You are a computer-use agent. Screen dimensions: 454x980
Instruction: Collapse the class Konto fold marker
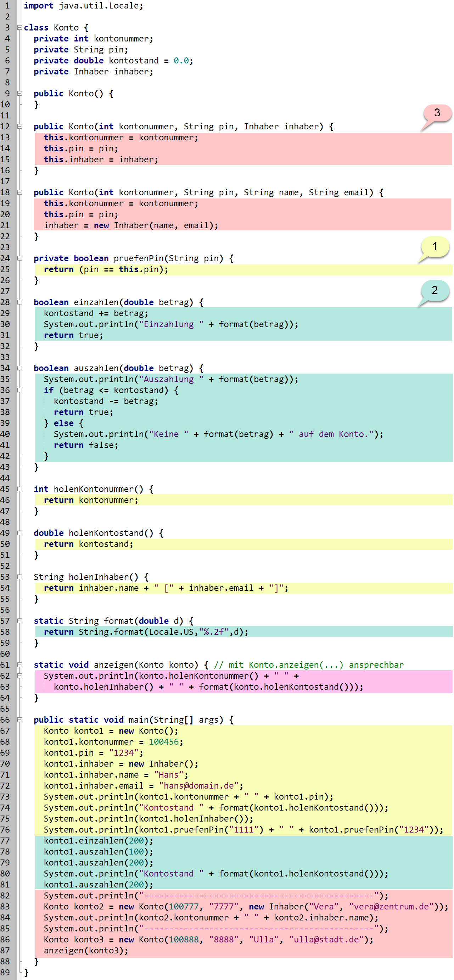tap(19, 28)
